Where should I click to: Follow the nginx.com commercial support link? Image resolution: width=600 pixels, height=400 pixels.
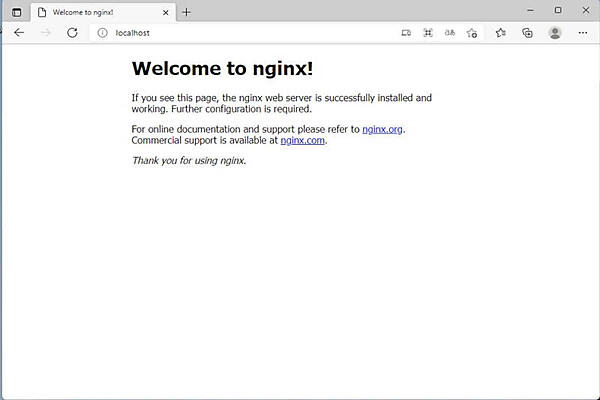click(x=303, y=141)
